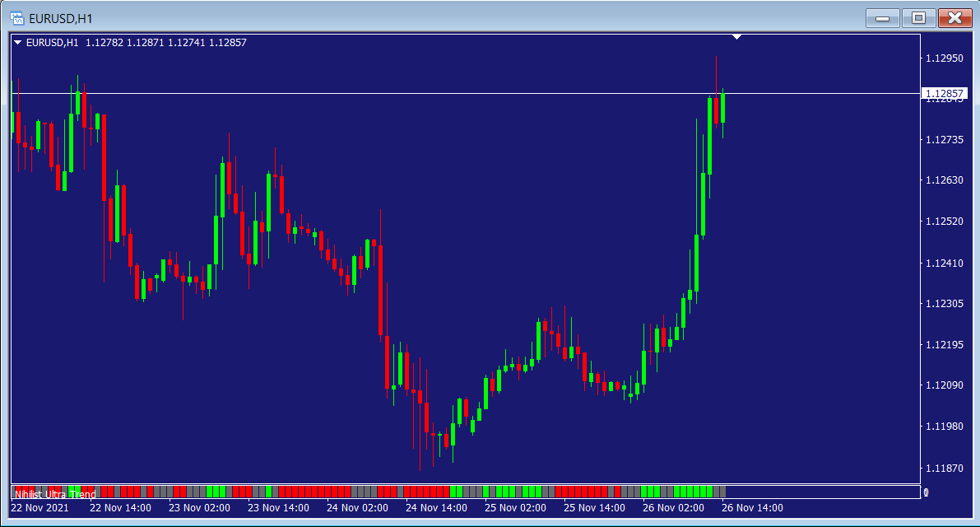
Task: Click the 1.12410 price level on axis
Action: [x=944, y=263]
